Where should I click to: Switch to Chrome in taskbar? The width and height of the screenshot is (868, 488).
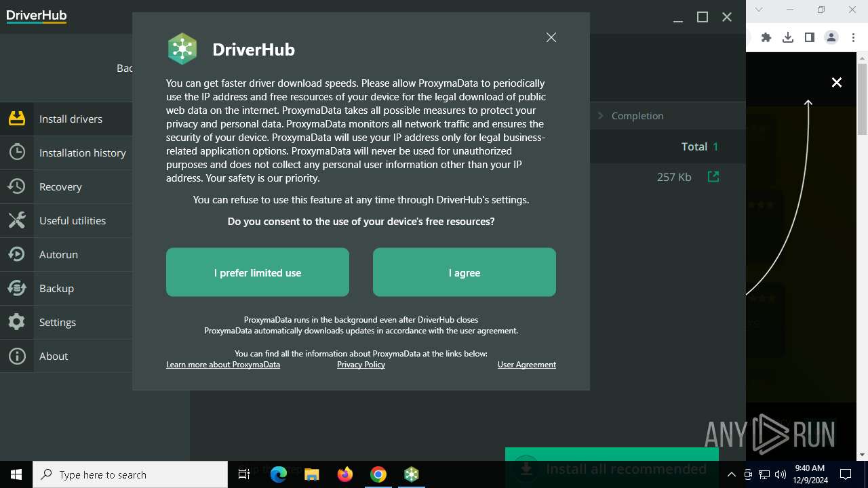click(378, 474)
